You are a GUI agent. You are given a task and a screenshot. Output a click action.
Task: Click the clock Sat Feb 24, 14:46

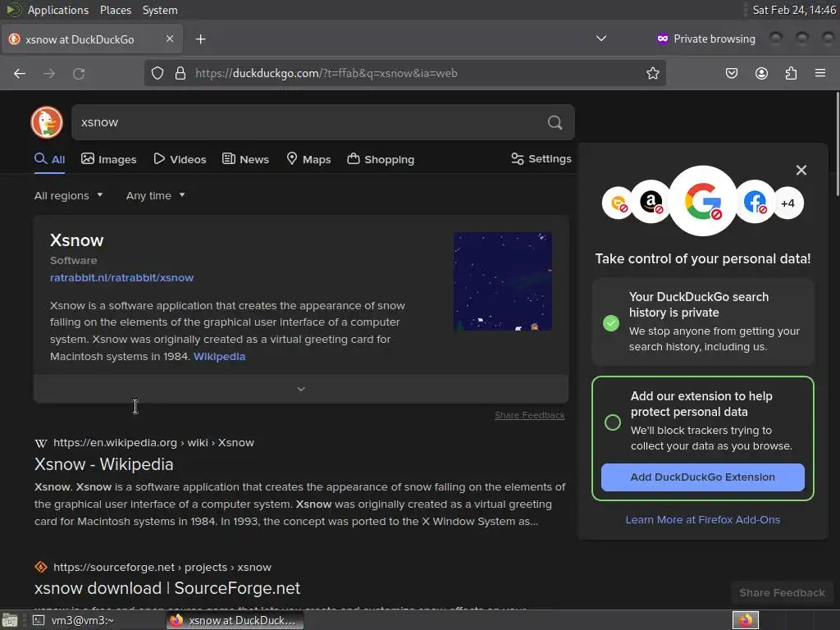(x=794, y=10)
